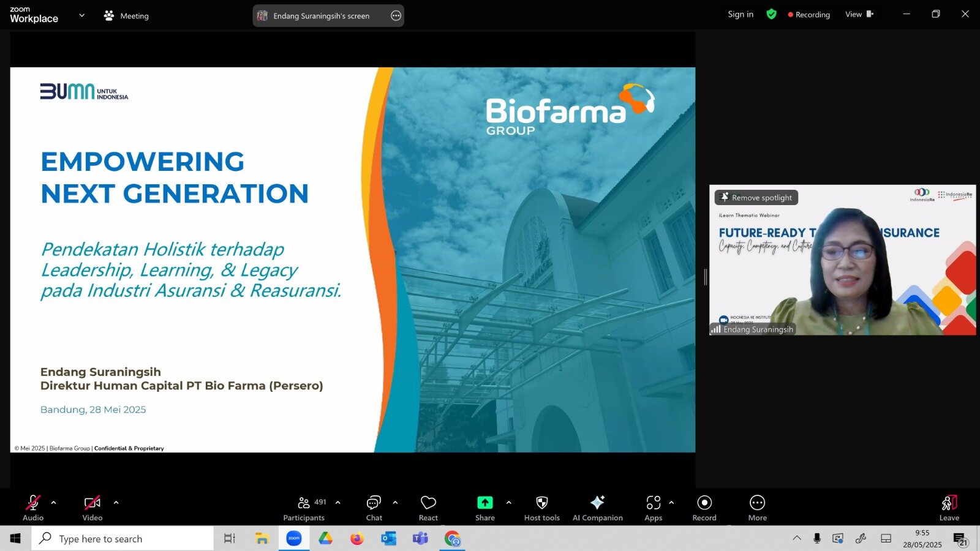980x551 pixels.
Task: Launch AI Companion
Action: pyautogui.click(x=598, y=508)
